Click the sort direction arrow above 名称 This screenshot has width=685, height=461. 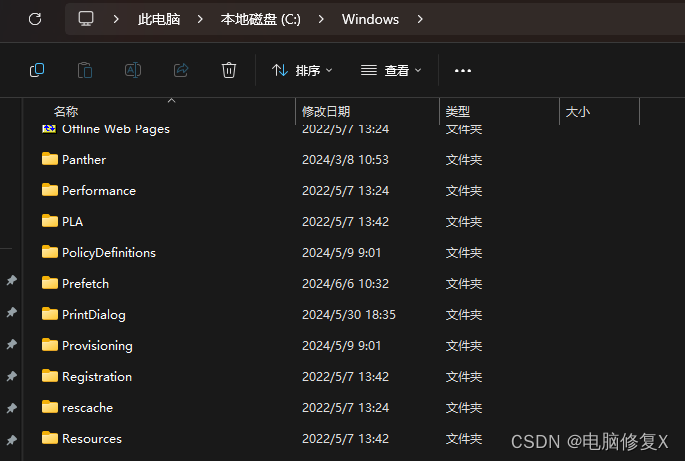pos(172,101)
